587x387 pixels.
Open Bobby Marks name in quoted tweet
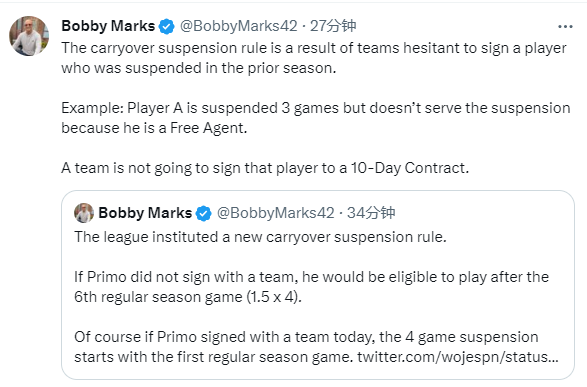pyautogui.click(x=145, y=213)
